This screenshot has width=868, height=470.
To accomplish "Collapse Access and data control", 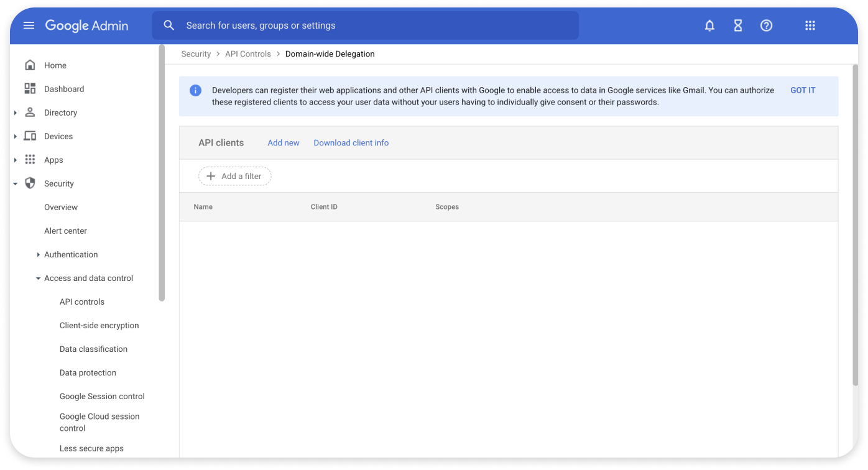I will pyautogui.click(x=39, y=279).
